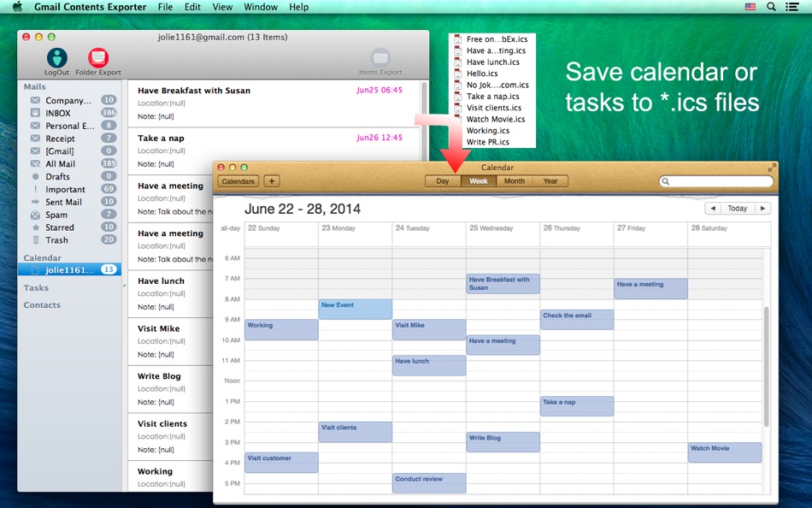Viewport: 812px width, 508px height.
Task: Select the Write Blog list item
Action: coord(170,389)
